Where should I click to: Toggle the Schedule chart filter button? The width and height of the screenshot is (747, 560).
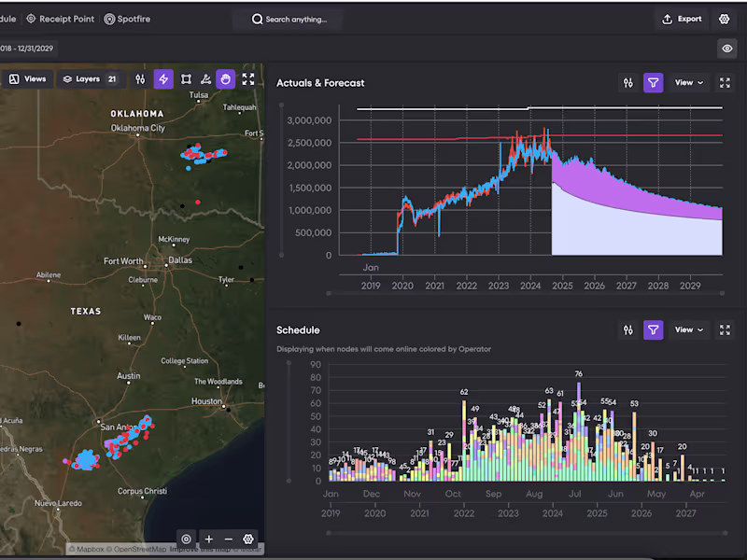(x=653, y=330)
